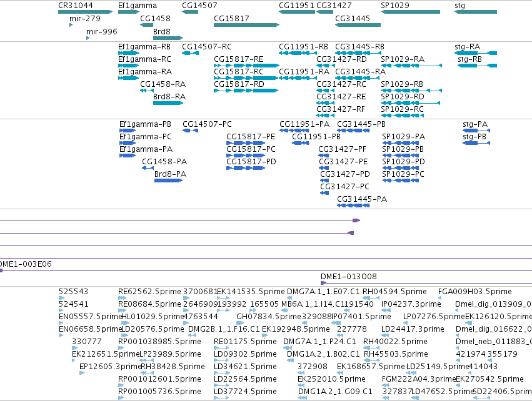
Task: Click protein CG14507-PC label
Action: tap(207, 124)
